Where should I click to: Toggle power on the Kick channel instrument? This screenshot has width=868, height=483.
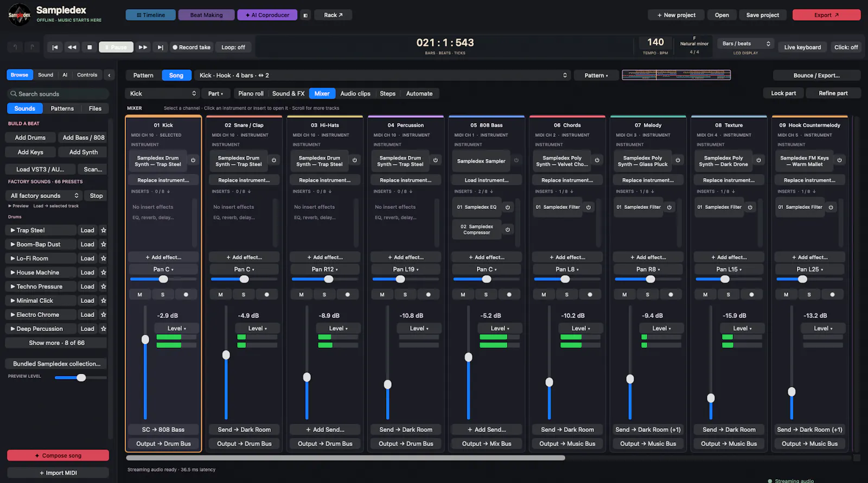[x=193, y=160]
